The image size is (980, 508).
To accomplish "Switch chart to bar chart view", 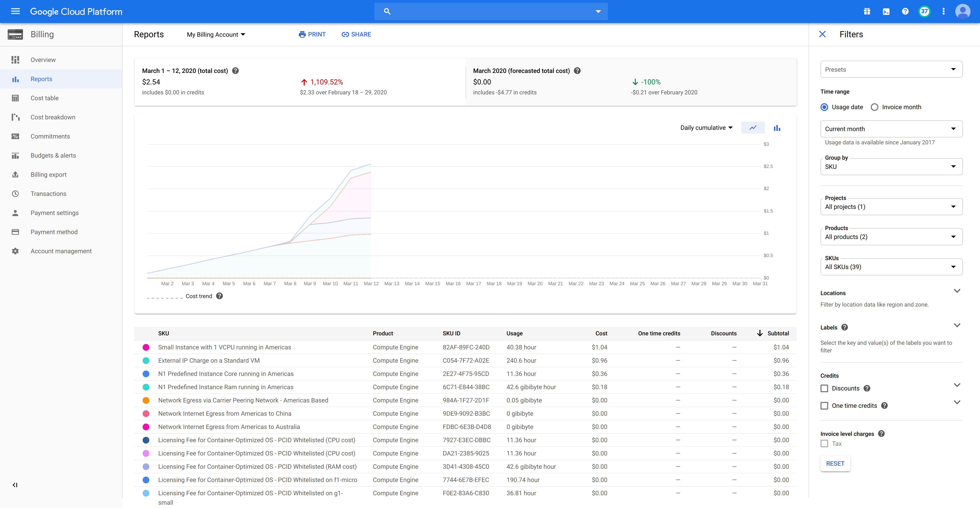I will (x=777, y=128).
